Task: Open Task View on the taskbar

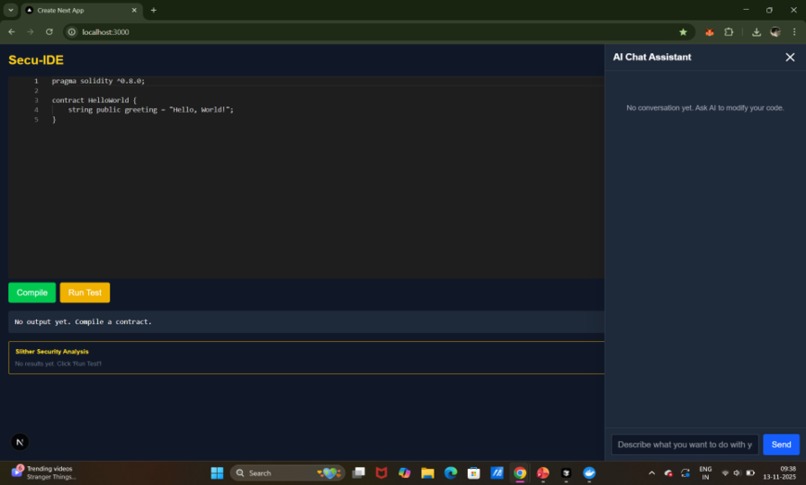Action: pyautogui.click(x=358, y=473)
